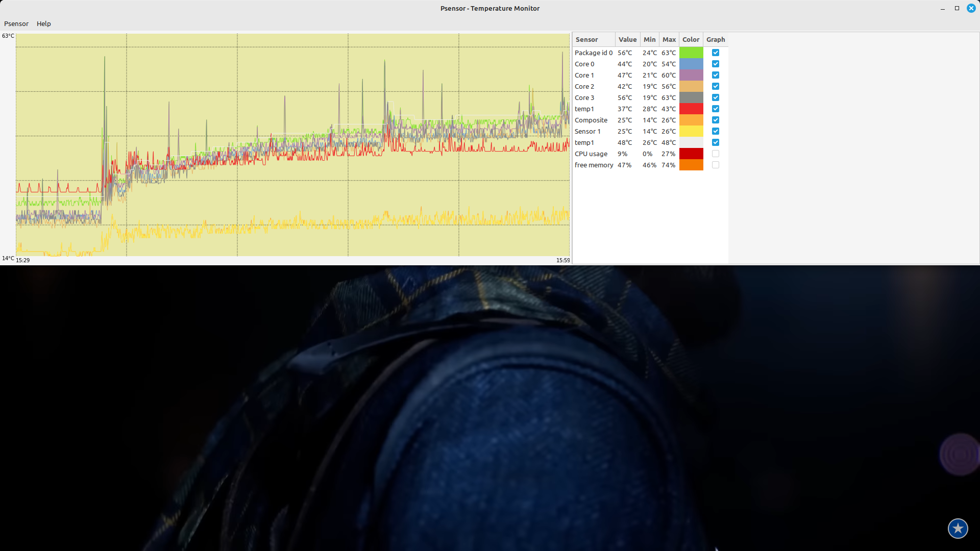The width and height of the screenshot is (980, 551).
Task: Toggle graph checkbox for Core 3
Action: click(716, 97)
